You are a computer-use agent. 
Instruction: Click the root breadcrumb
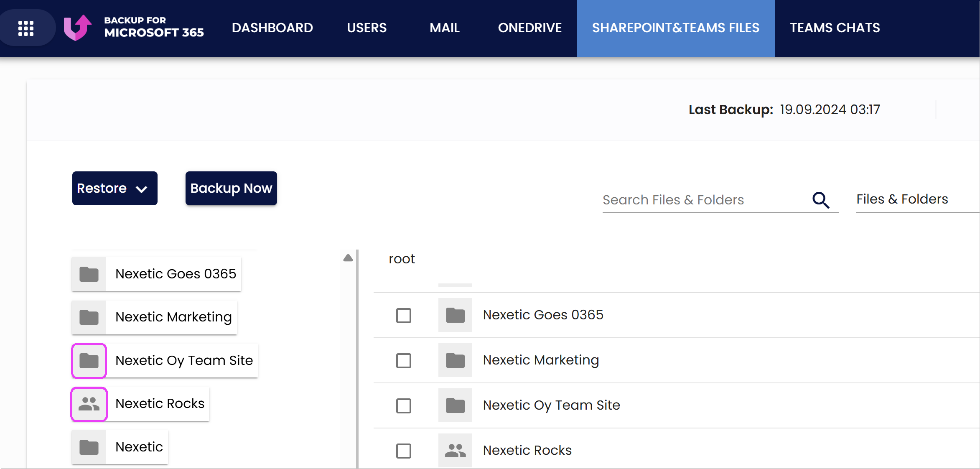pos(402,259)
